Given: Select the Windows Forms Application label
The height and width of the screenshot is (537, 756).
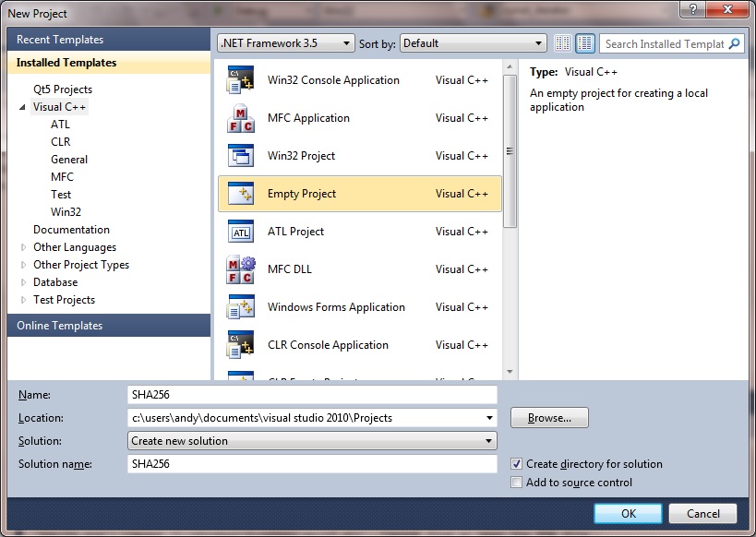Looking at the screenshot, I should pos(336,307).
